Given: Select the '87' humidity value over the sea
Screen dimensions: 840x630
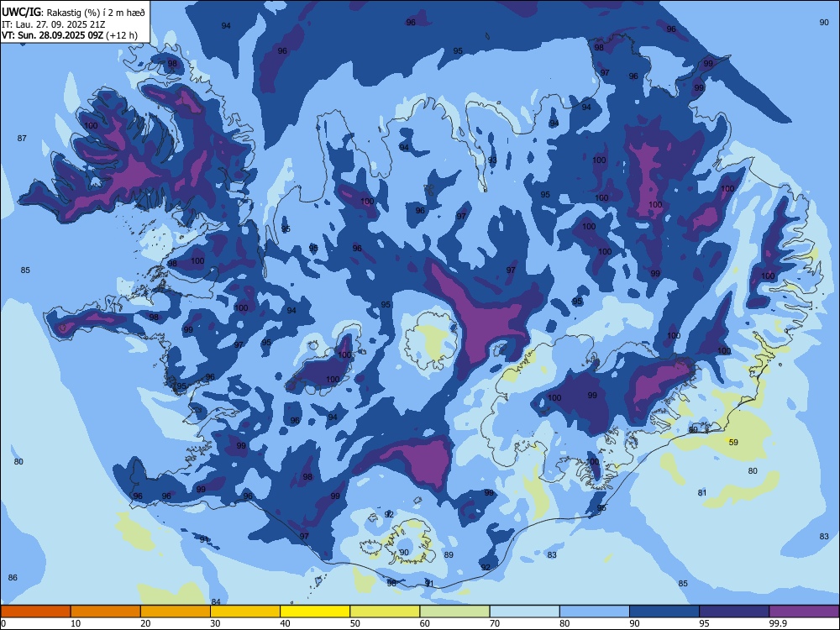Looking at the screenshot, I should (x=22, y=139).
